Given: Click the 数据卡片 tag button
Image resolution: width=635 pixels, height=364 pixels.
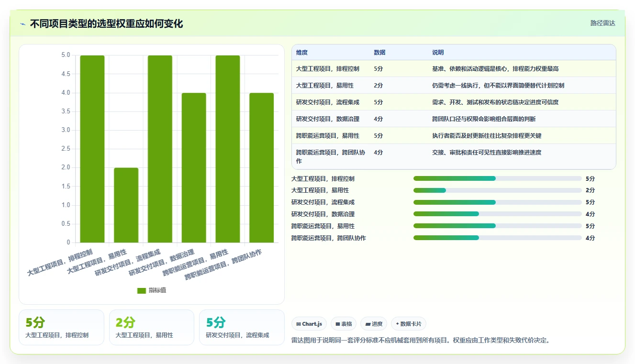Looking at the screenshot, I should click(409, 324).
